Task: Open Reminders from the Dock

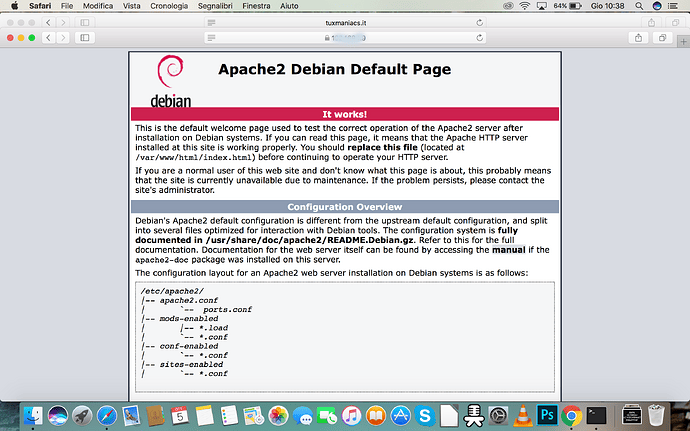Action: [x=229, y=416]
